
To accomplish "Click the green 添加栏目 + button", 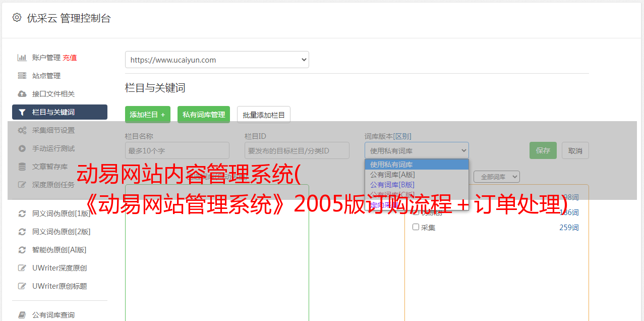I will click(x=148, y=115).
